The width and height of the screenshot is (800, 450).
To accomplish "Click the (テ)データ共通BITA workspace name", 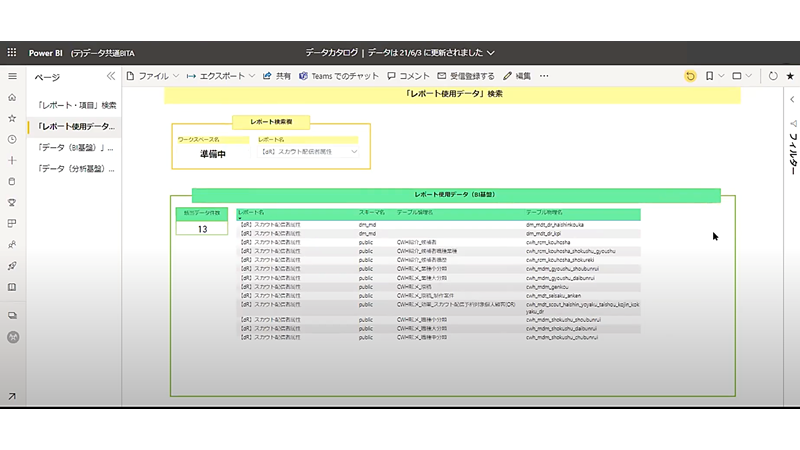I will coord(103,53).
